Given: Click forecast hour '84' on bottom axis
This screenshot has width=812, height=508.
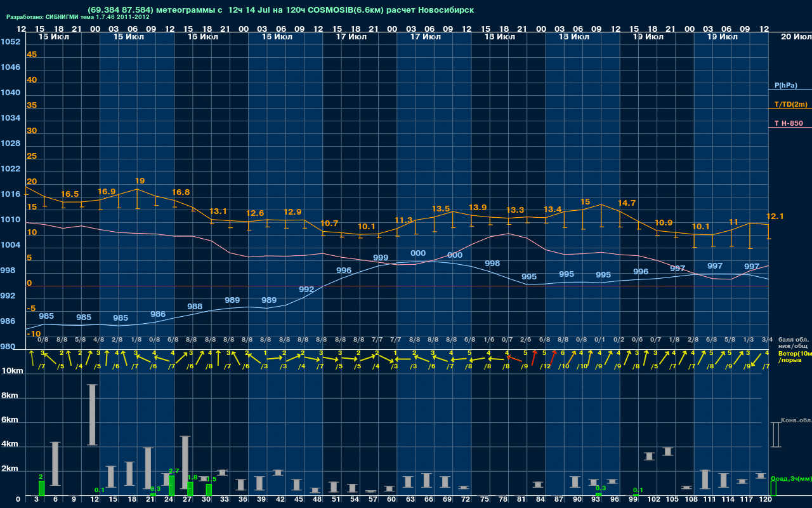Looking at the screenshot, I should 540,500.
